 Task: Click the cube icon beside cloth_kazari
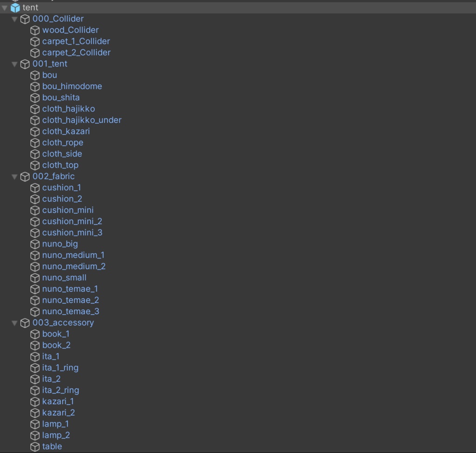click(x=35, y=131)
